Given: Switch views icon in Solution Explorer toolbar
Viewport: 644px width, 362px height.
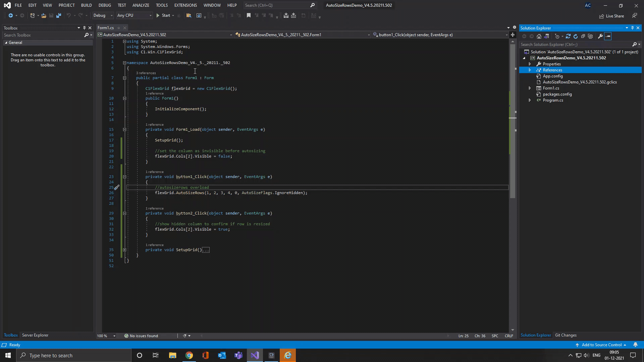Looking at the screenshot, I should pos(546,36).
